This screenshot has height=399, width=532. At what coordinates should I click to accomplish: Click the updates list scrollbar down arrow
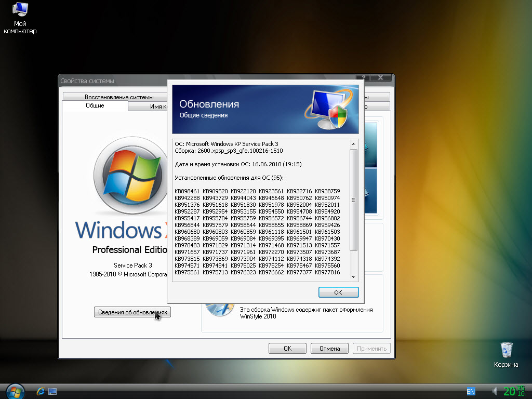click(353, 277)
